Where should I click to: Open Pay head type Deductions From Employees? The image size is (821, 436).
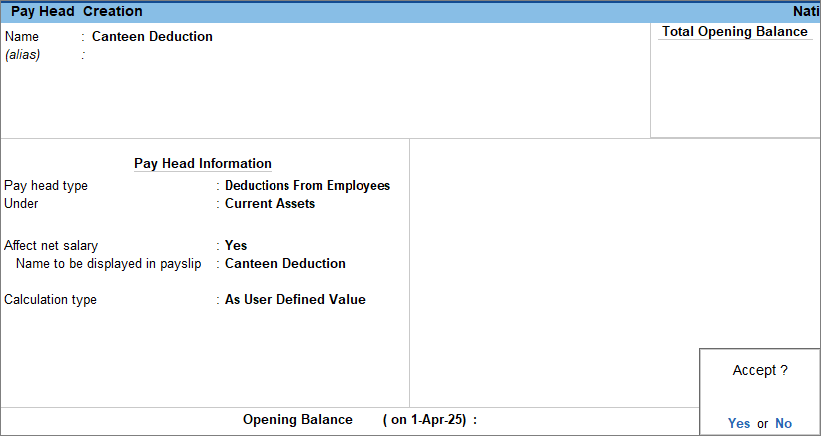(x=307, y=186)
